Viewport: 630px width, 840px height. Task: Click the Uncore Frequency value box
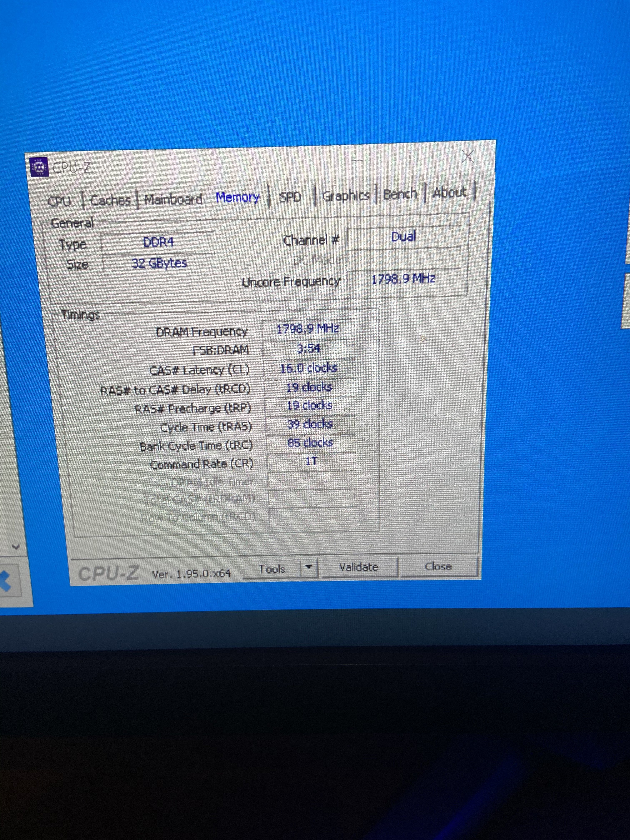404,279
